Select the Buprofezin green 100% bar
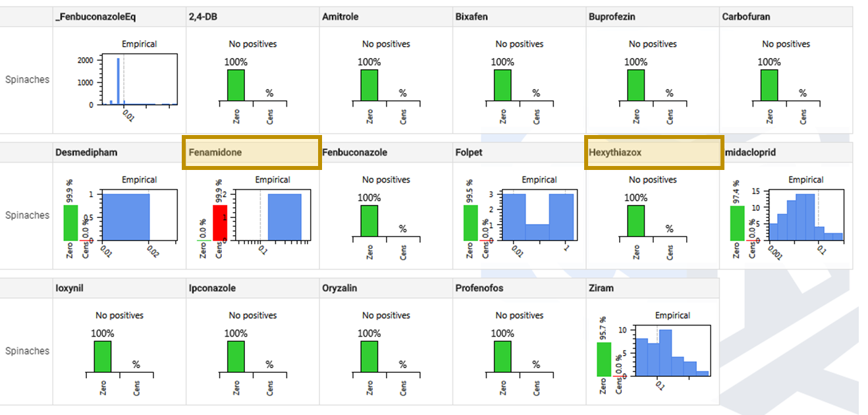The height and width of the screenshot is (415, 868). pos(636,85)
